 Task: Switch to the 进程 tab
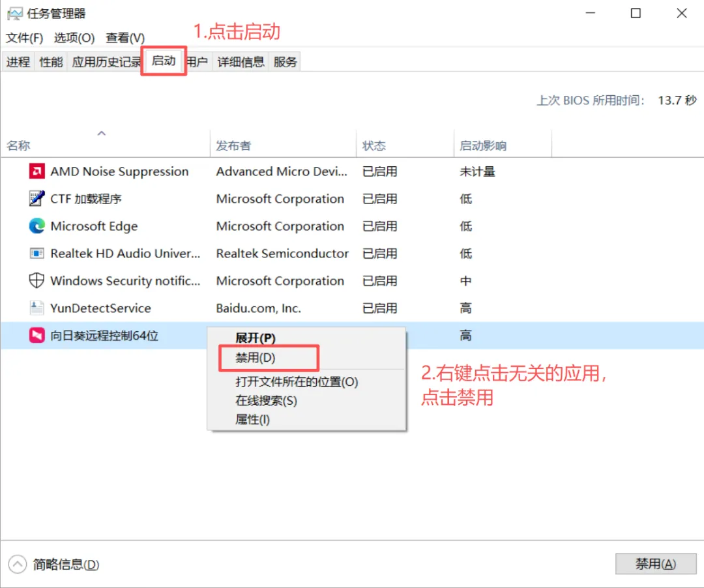pos(18,62)
